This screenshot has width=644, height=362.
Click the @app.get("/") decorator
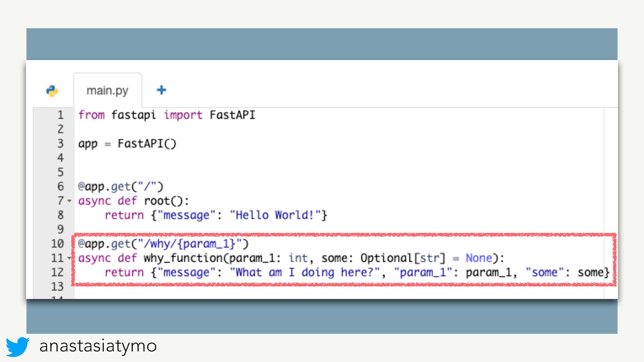pos(120,187)
